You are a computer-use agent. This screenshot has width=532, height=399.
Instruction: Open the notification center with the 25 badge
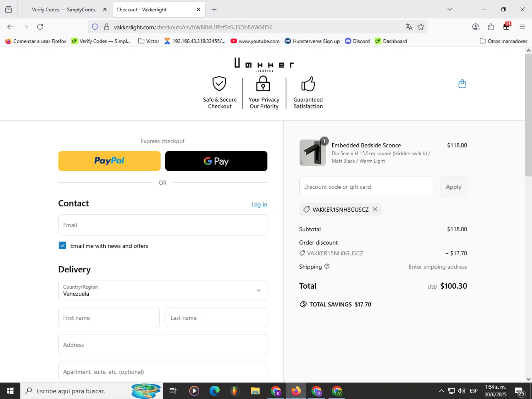tap(520, 392)
